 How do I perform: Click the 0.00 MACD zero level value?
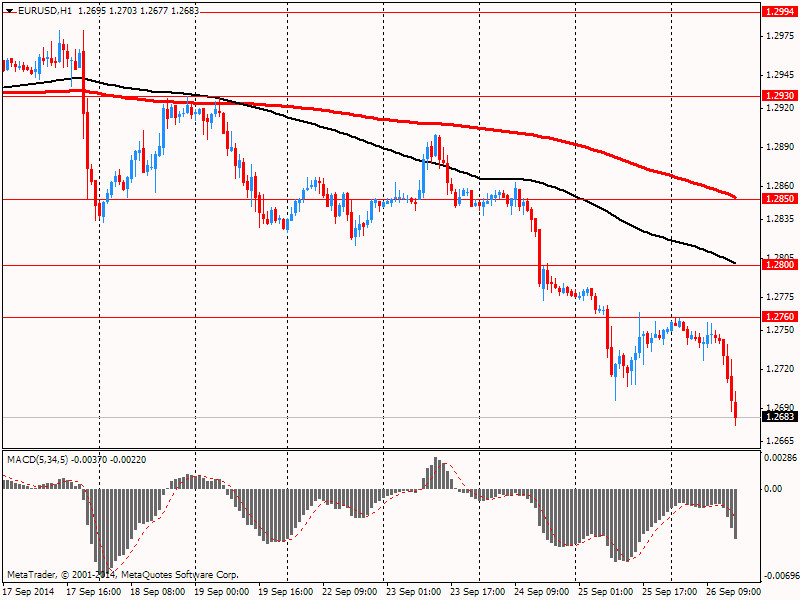point(773,489)
